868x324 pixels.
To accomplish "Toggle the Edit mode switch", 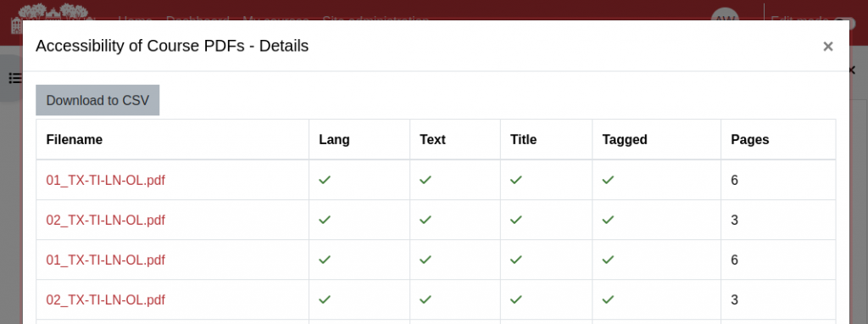I will point(843,22).
